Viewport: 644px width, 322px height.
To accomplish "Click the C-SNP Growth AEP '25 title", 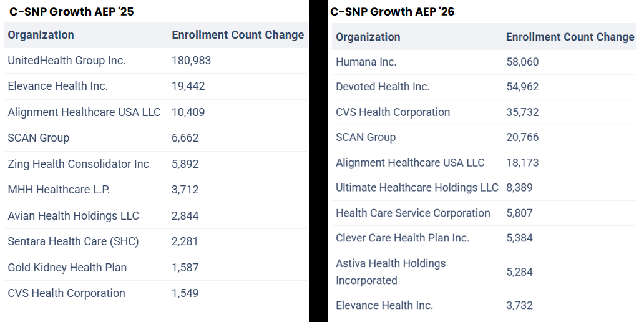I will point(71,11).
